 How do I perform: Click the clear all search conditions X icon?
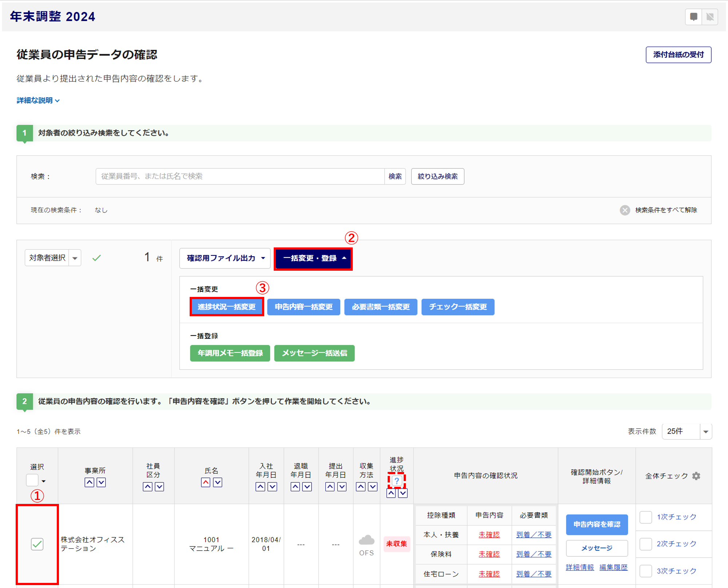coord(625,210)
